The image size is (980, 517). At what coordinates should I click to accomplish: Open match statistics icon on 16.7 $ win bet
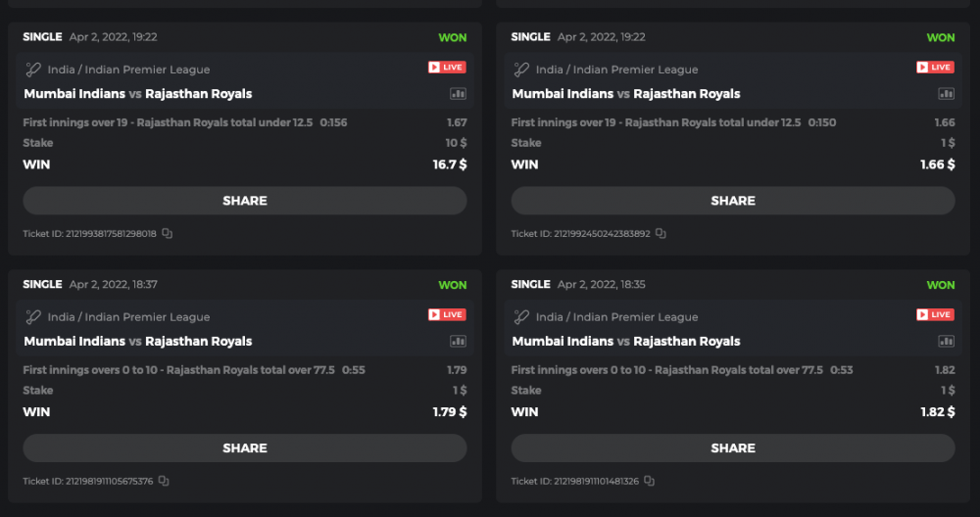pyautogui.click(x=458, y=94)
